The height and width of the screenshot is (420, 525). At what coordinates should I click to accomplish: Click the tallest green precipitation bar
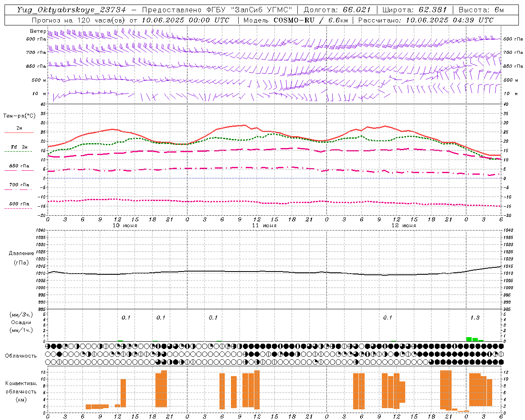(469, 339)
